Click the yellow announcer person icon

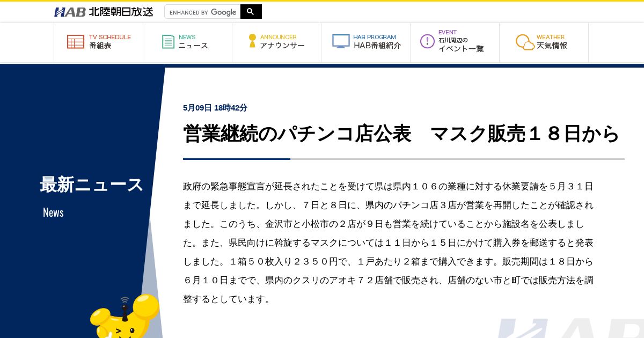(252, 41)
